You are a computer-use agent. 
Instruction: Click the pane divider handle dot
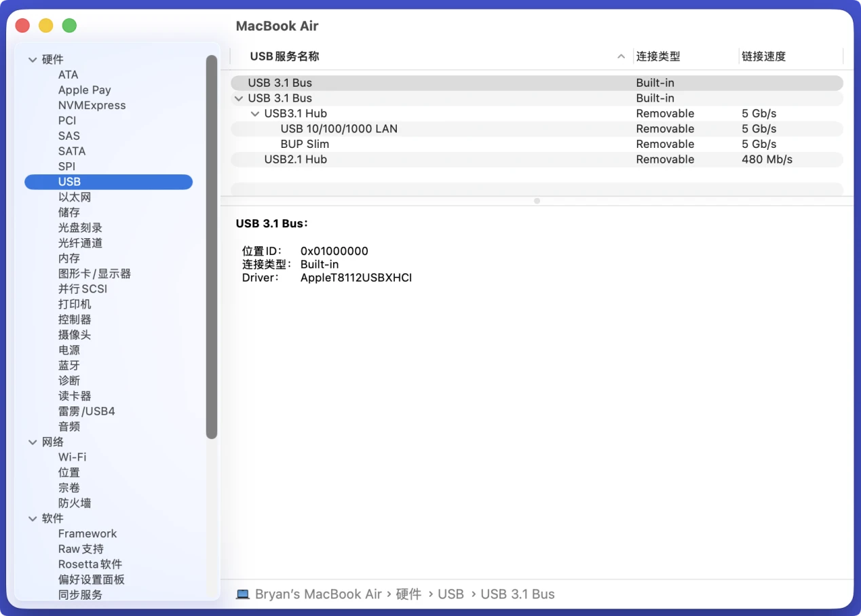click(x=537, y=201)
